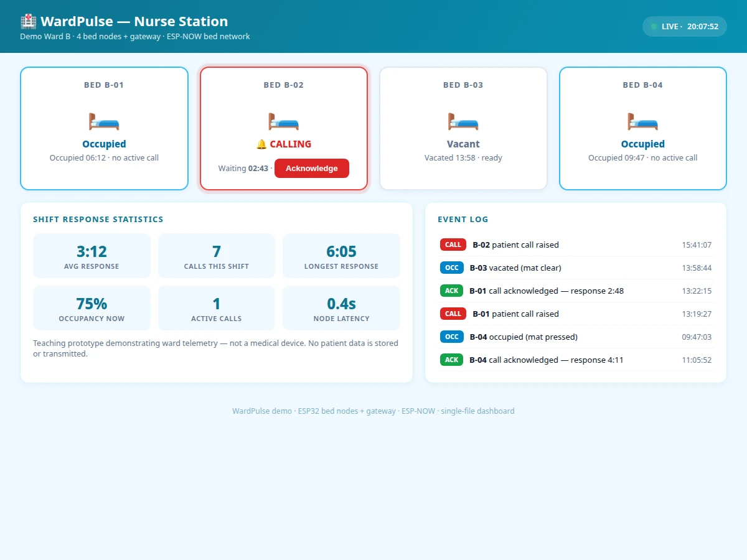Click the bed icon on Bed B-02 card
The height and width of the screenshot is (560, 747).
(x=284, y=121)
